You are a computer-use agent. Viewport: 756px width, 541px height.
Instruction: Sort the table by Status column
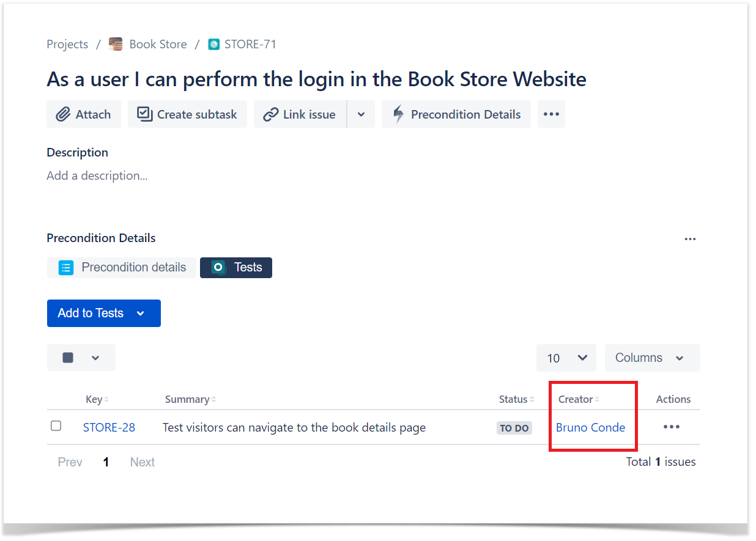coord(517,399)
